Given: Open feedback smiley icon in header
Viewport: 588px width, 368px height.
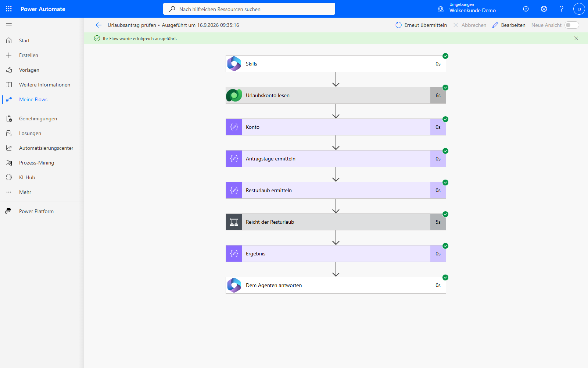Looking at the screenshot, I should pos(526,9).
